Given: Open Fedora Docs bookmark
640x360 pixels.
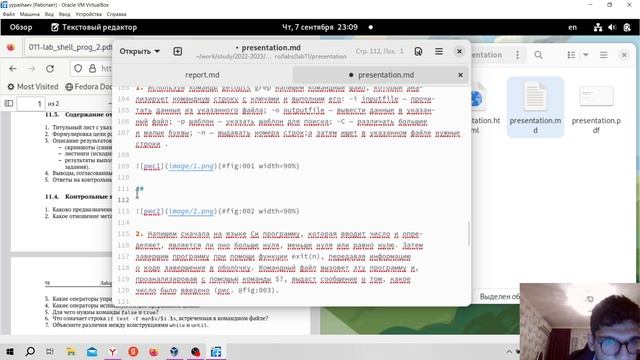Looking at the screenshot, I should tap(89, 87).
